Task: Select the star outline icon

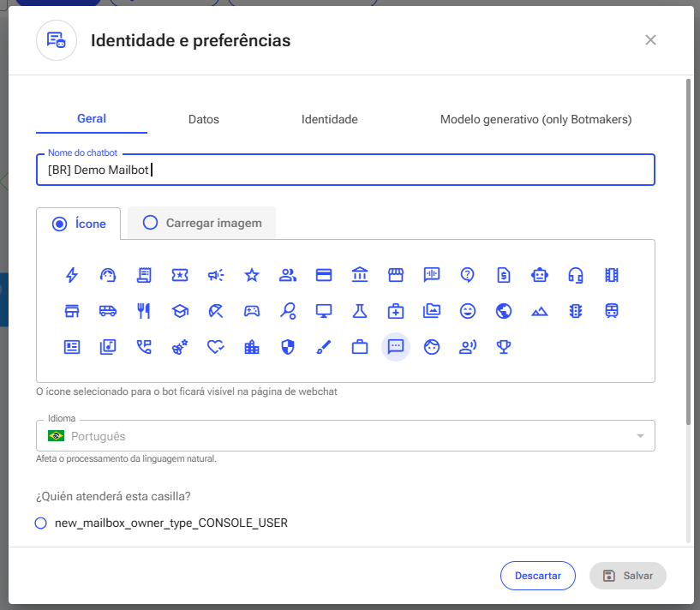Action: pyautogui.click(x=252, y=275)
